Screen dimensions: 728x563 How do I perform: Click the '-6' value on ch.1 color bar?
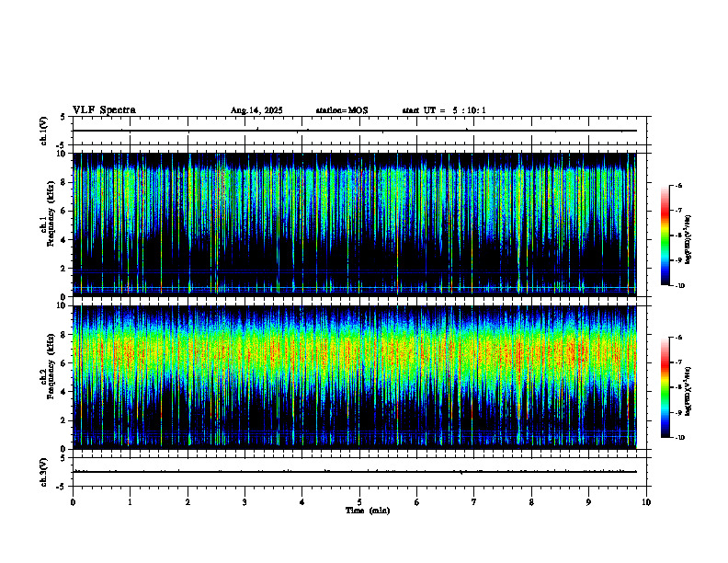coord(678,185)
